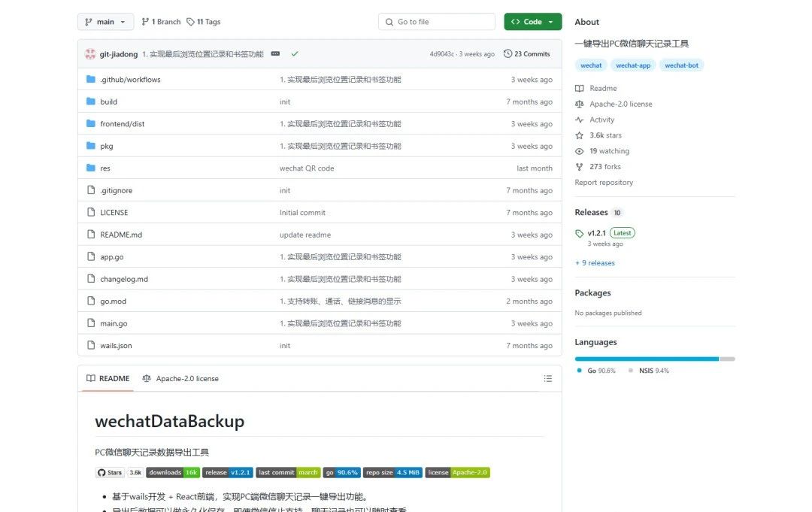Image resolution: width=812 pixels, height=512 pixels.
Task: Click '2 months ago' in the go.mod row
Action: (529, 301)
